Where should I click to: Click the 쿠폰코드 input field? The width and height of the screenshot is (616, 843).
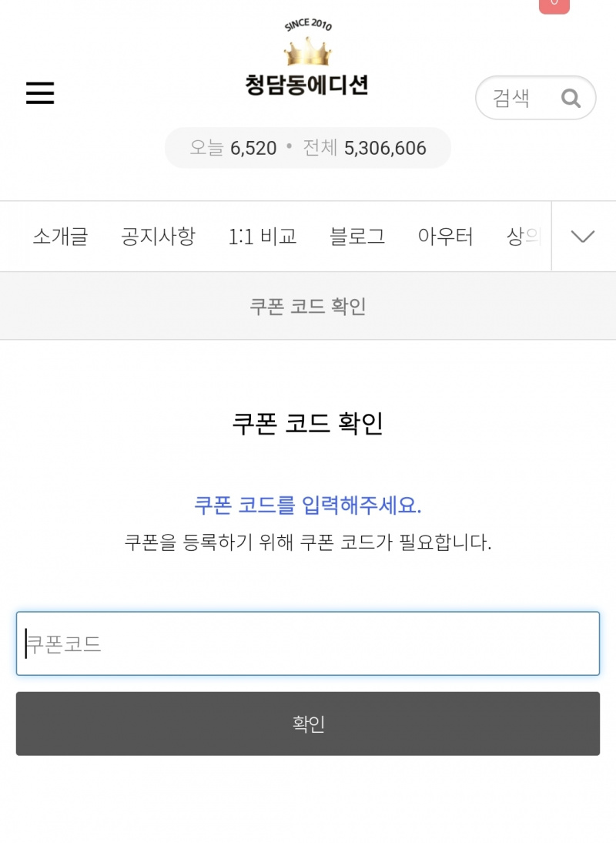coord(308,643)
